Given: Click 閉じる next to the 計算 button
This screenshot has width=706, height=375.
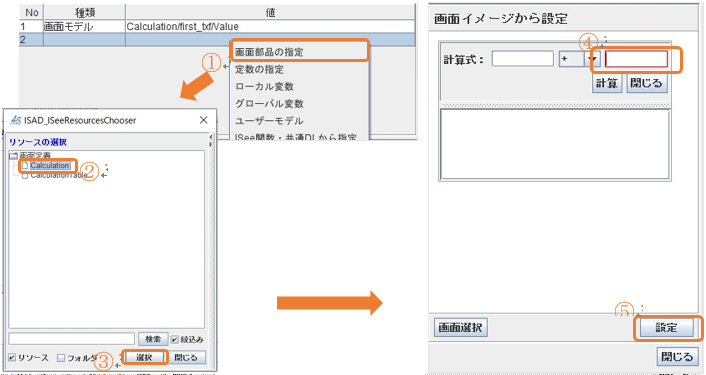Looking at the screenshot, I should (x=647, y=83).
